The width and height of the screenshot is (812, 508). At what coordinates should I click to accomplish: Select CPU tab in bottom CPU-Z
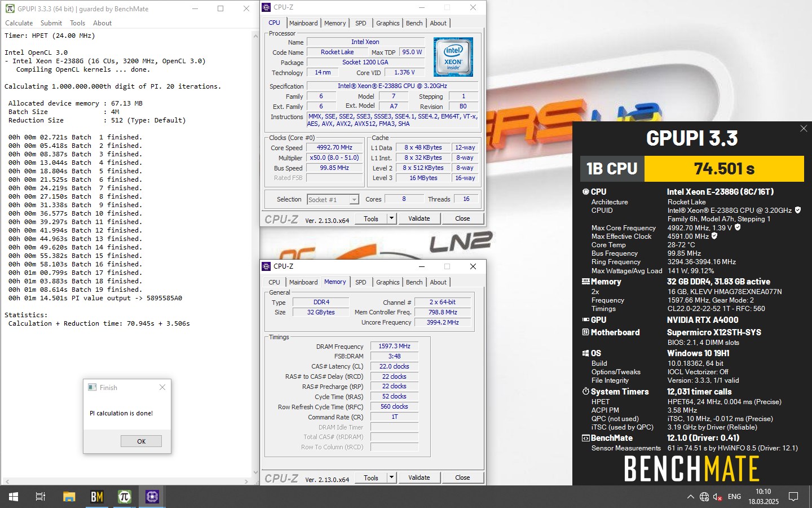coord(274,282)
